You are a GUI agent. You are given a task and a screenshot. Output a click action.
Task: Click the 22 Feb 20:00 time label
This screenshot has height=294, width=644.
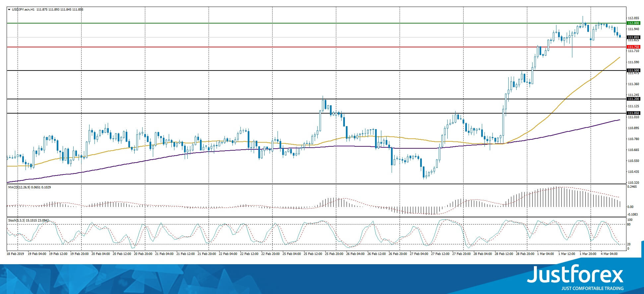pos(270,254)
